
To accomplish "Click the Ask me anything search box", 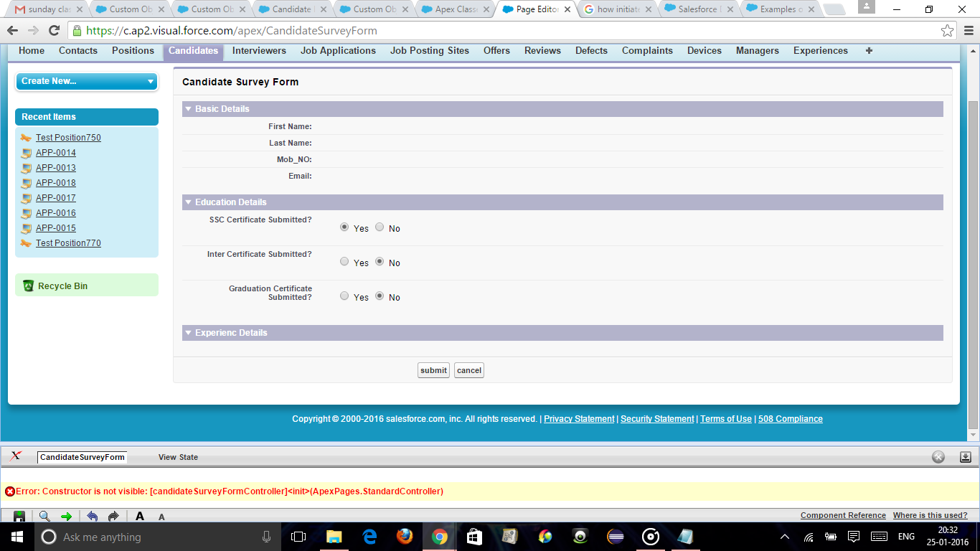I will coord(158,537).
